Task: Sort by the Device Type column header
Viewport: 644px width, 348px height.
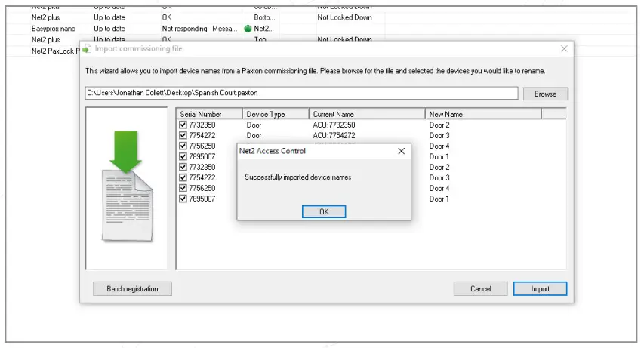Action: coord(276,114)
